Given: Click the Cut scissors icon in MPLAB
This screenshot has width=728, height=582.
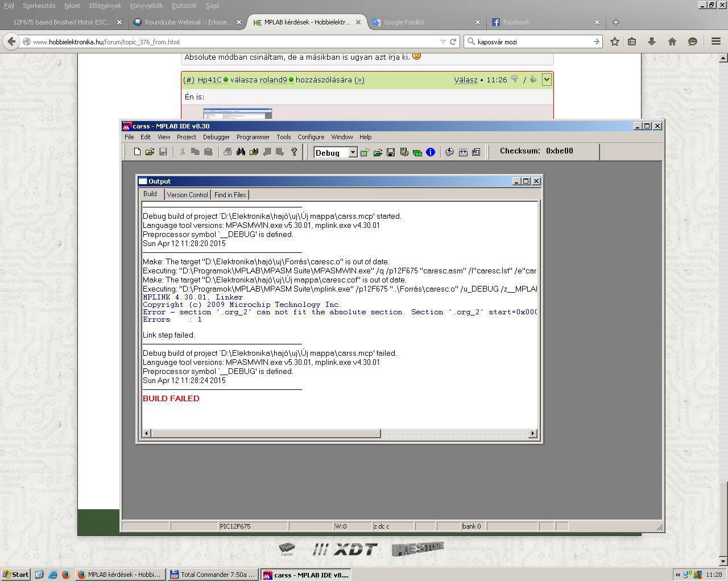Looking at the screenshot, I should click(x=183, y=152).
